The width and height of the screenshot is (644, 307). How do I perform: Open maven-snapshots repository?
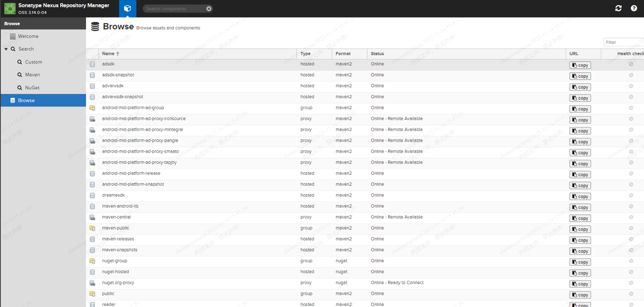[x=365, y=250]
